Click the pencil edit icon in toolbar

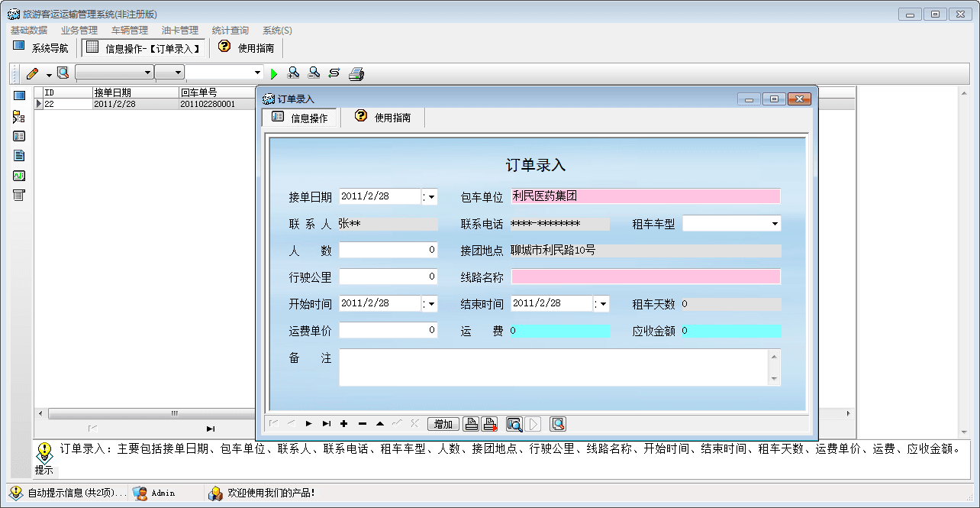click(x=32, y=73)
